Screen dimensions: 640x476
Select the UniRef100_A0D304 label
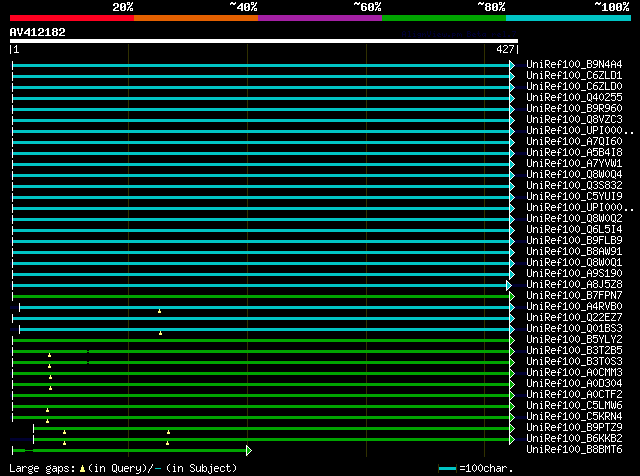tap(574, 384)
